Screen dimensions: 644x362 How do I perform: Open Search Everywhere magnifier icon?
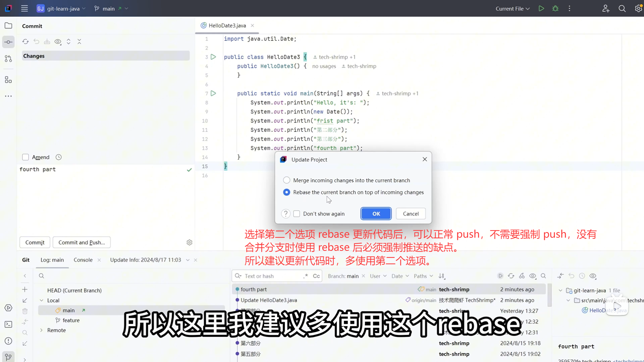point(622,9)
